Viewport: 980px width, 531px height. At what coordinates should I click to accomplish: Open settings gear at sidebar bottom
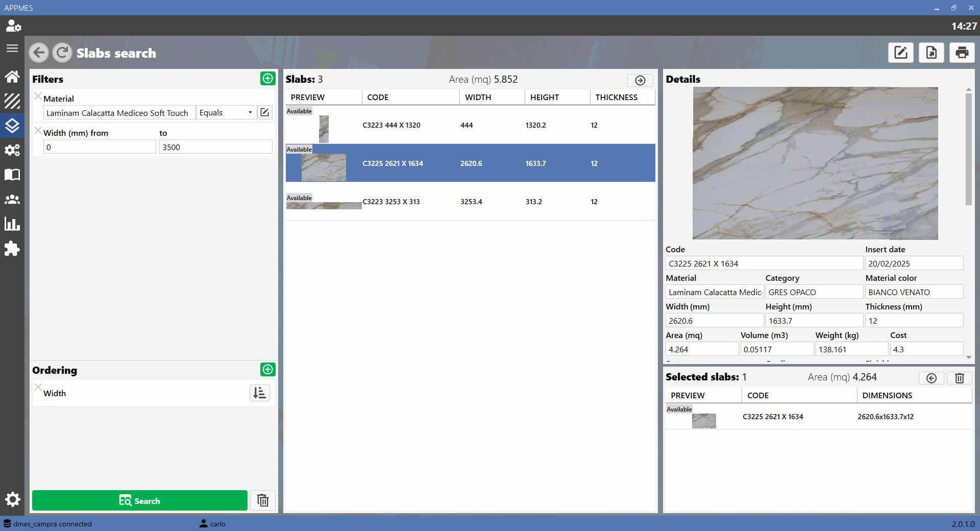12,499
